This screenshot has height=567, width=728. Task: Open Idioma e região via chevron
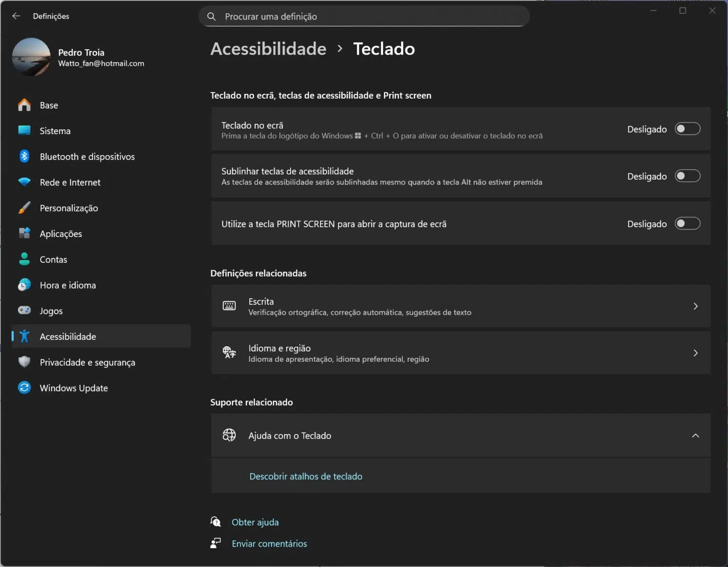pyautogui.click(x=695, y=353)
